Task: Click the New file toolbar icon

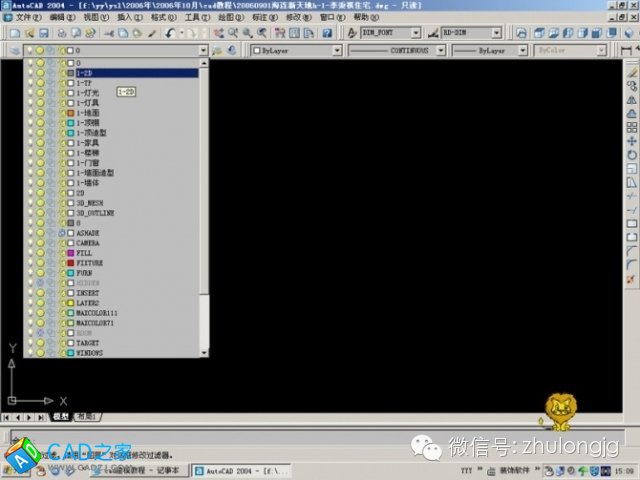Action: [x=11, y=33]
